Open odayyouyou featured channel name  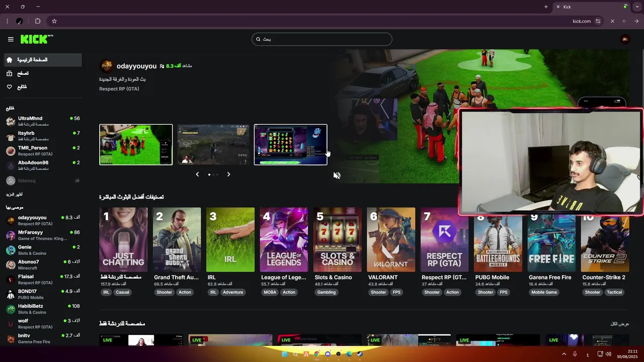pos(136,66)
